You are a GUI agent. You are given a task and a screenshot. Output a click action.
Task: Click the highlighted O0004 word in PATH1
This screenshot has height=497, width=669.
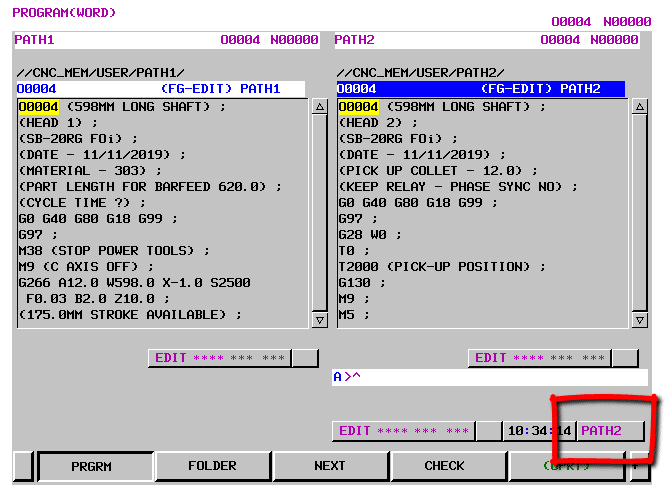pos(39,107)
